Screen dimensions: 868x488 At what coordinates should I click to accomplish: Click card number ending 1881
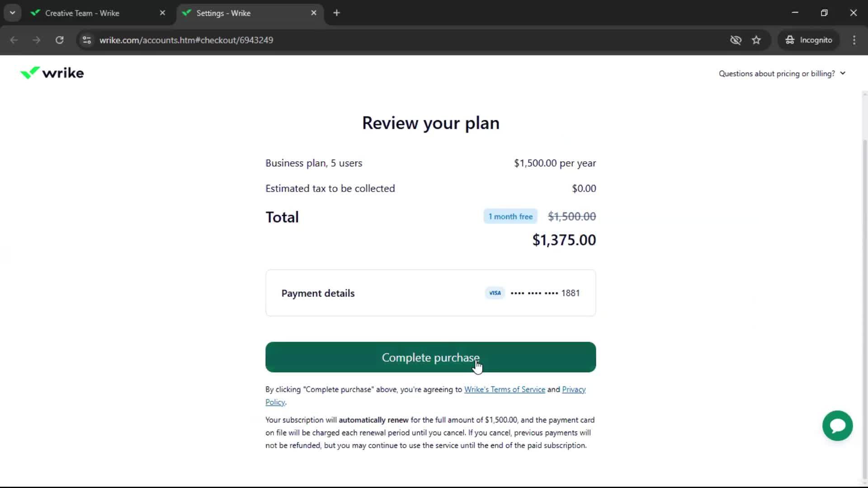pos(545,293)
